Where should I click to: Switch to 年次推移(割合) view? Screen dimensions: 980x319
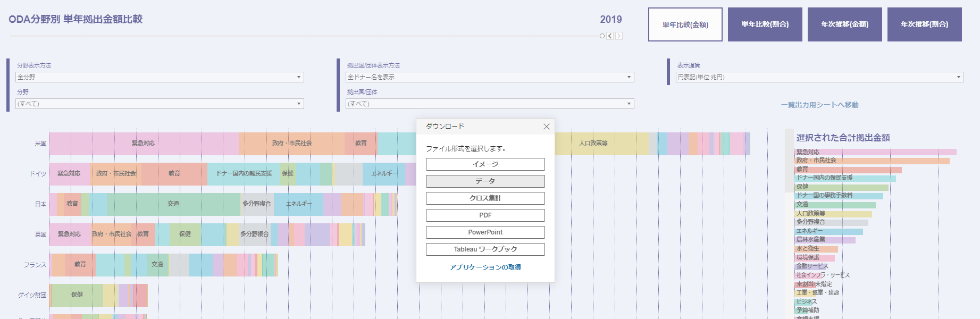[925, 24]
